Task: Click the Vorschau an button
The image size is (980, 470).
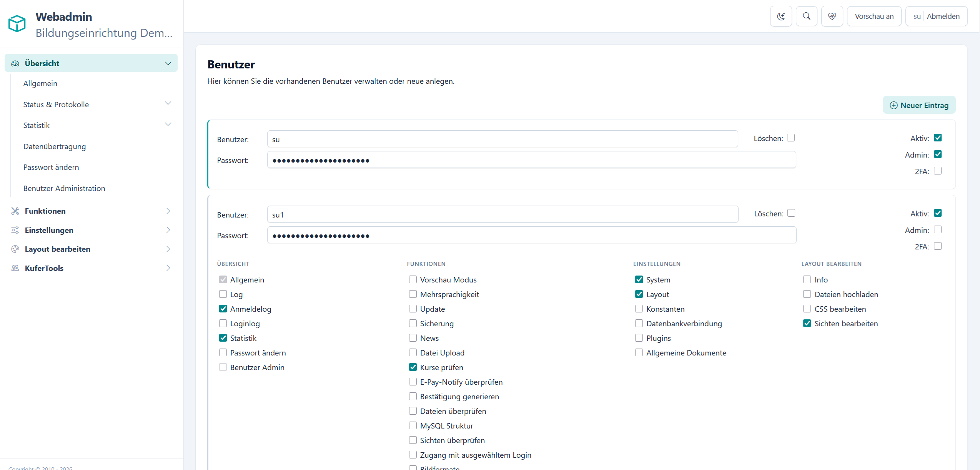Action: (x=874, y=16)
